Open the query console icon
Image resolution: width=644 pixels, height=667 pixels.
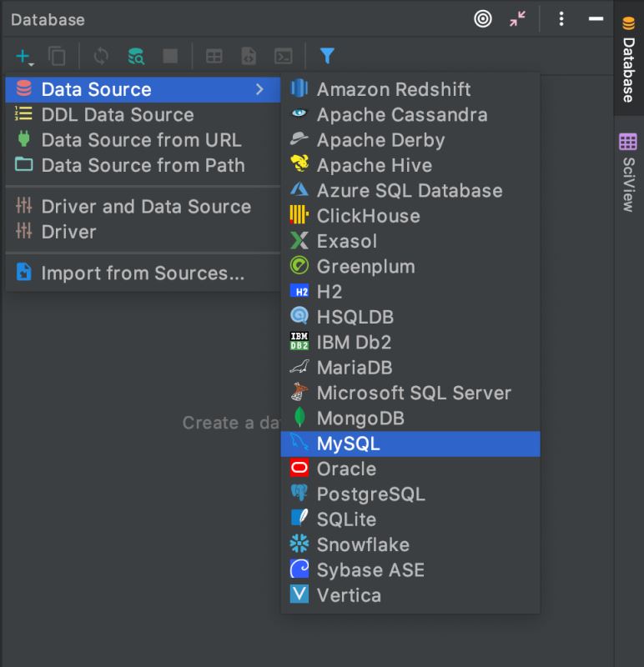[x=284, y=57]
